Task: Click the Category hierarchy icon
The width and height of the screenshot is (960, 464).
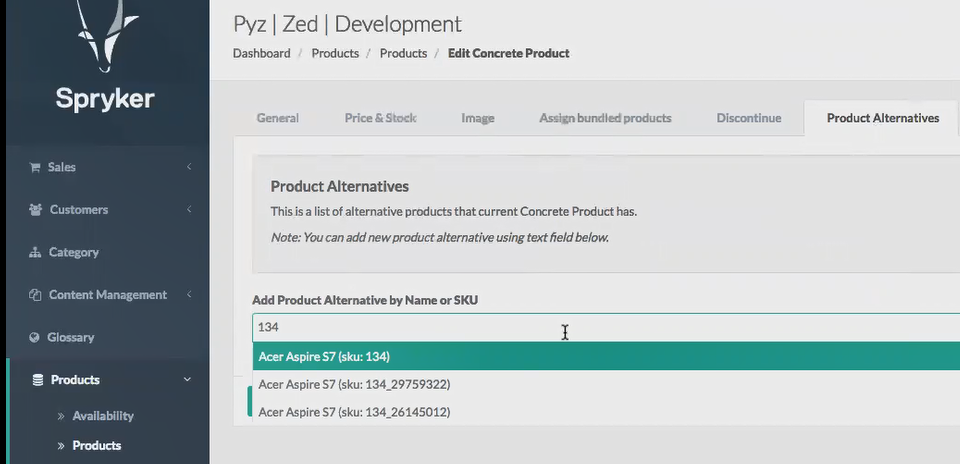Action: tap(36, 253)
